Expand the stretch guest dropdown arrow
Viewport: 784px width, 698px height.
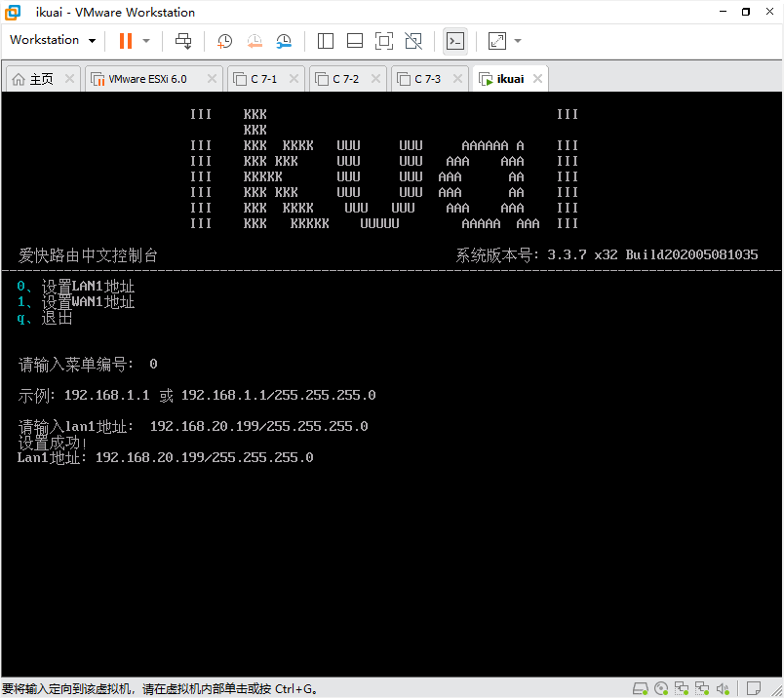click(518, 41)
